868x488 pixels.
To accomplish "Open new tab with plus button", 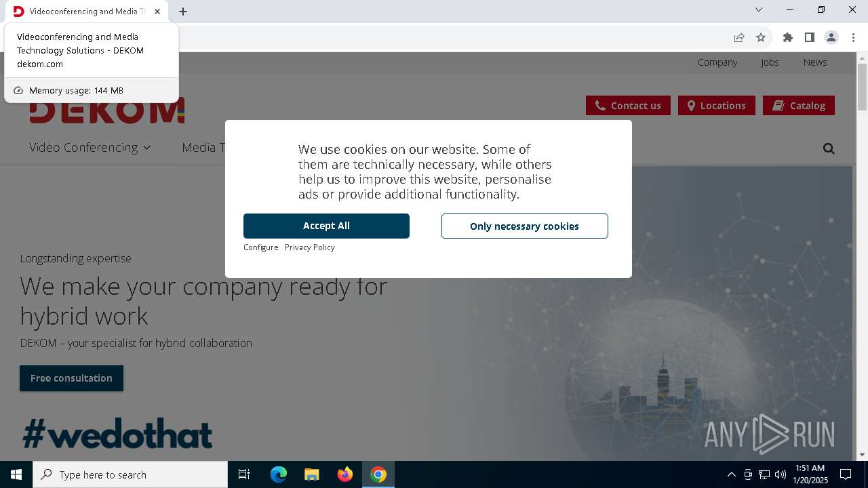I will click(183, 12).
